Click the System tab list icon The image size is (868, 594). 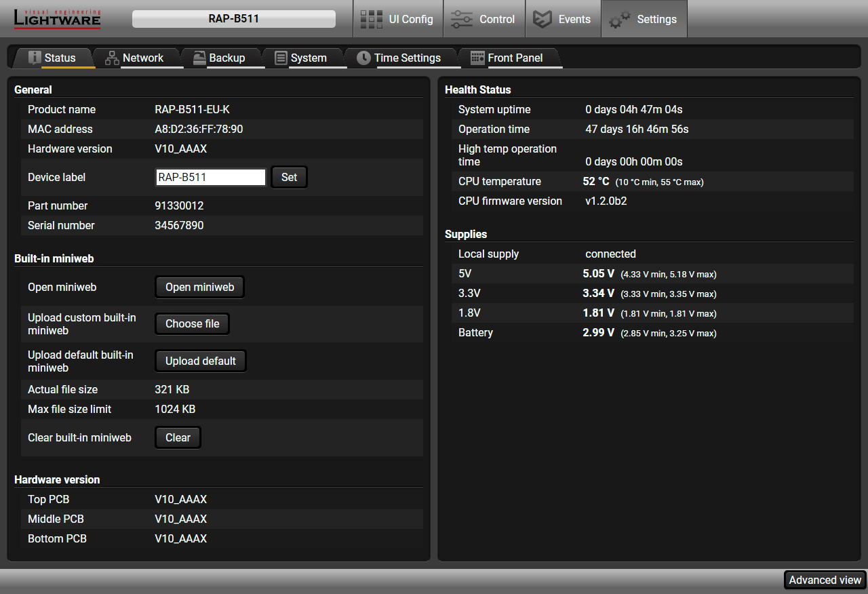(x=281, y=58)
